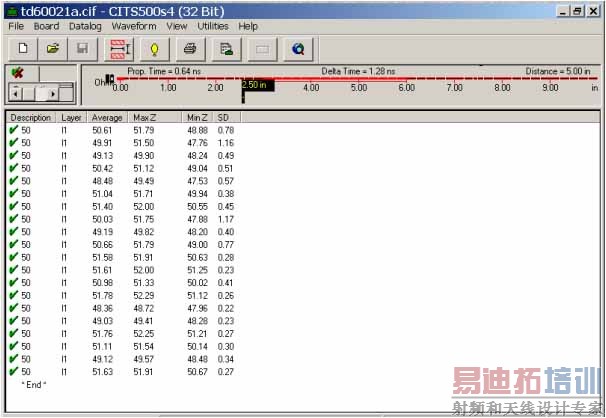Click SD value 1.16
606x418 pixels.
(226, 143)
